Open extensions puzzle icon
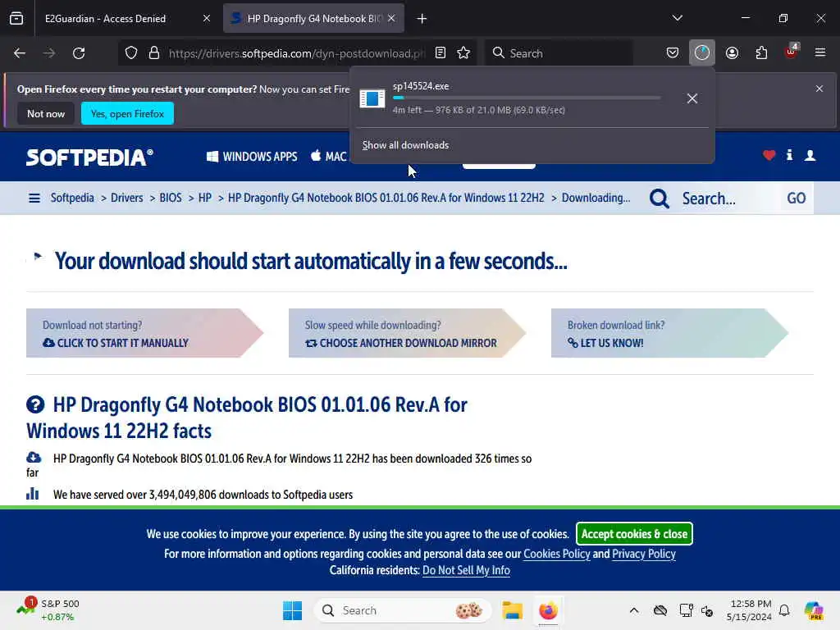 point(761,53)
